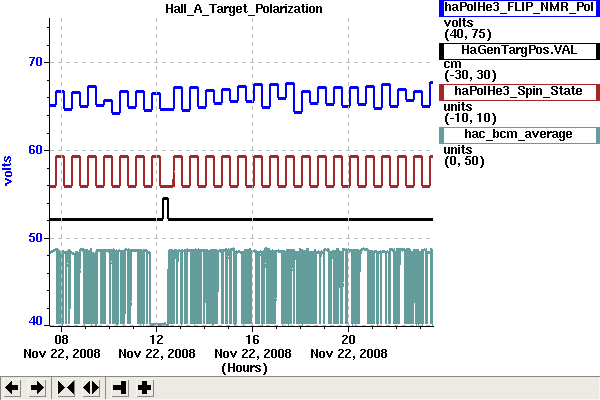Click the black target position spike near 12 hours
This screenshot has height=400, width=600.
point(166,209)
